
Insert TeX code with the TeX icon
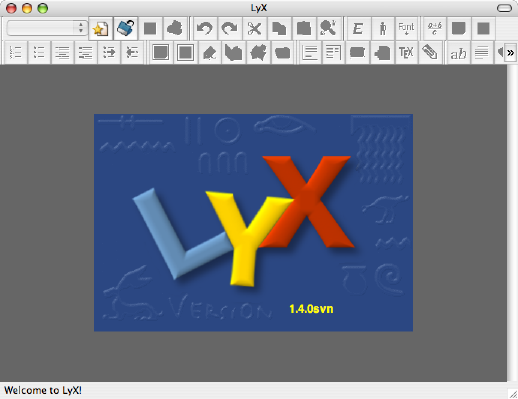[x=406, y=52]
